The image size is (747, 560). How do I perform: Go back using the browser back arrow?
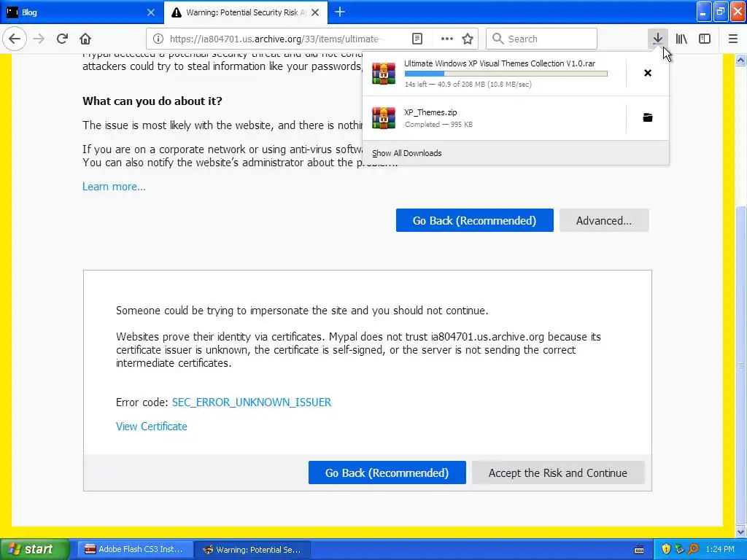pyautogui.click(x=15, y=39)
